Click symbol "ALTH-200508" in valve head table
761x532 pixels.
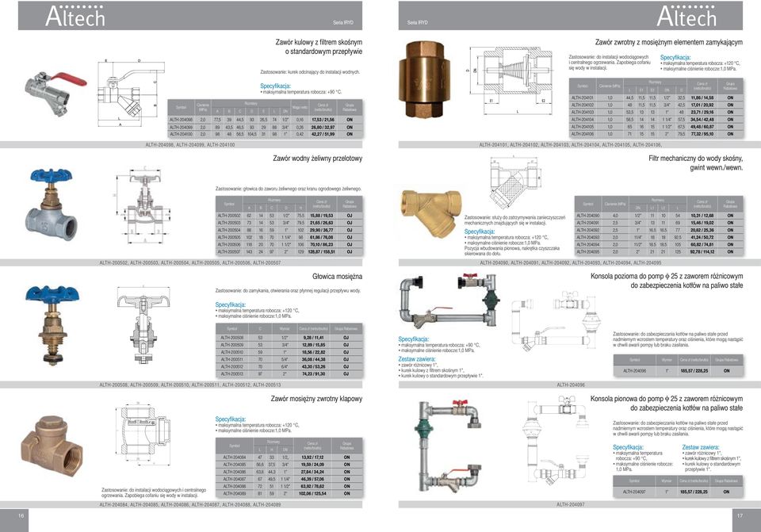click(x=232, y=337)
